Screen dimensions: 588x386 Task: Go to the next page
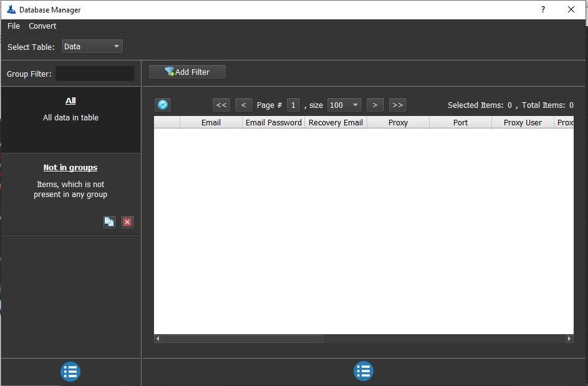pos(375,105)
